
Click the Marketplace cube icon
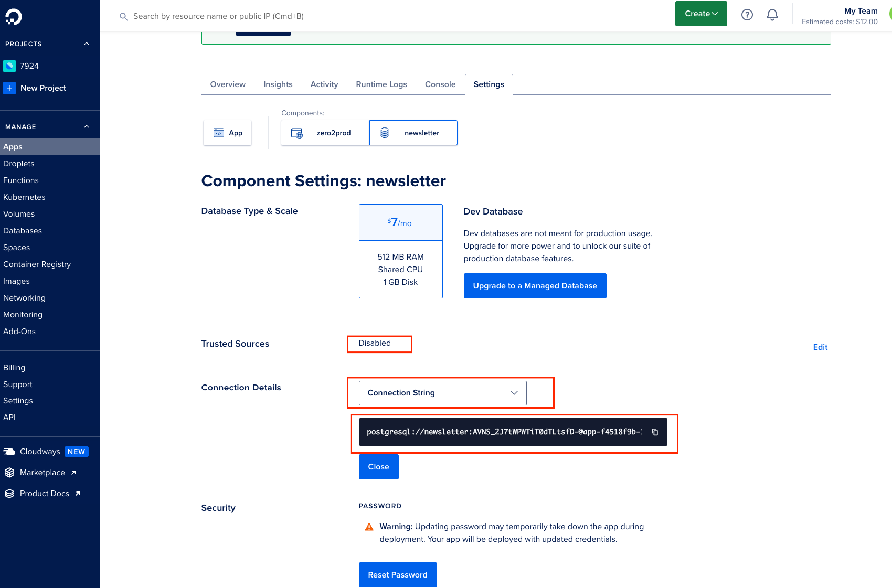(9, 473)
